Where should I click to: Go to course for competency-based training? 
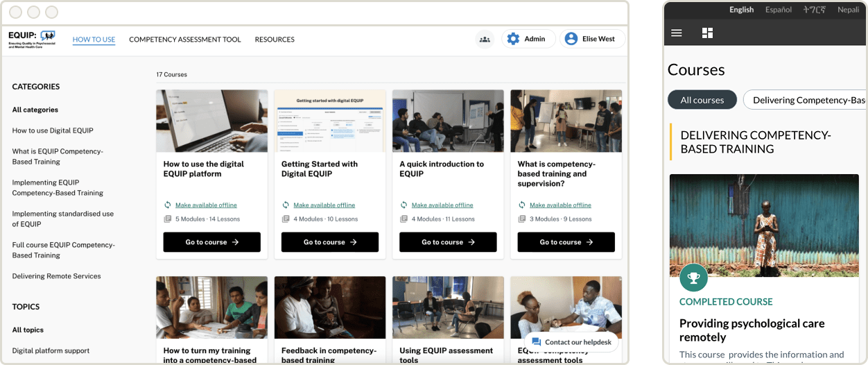tap(566, 242)
